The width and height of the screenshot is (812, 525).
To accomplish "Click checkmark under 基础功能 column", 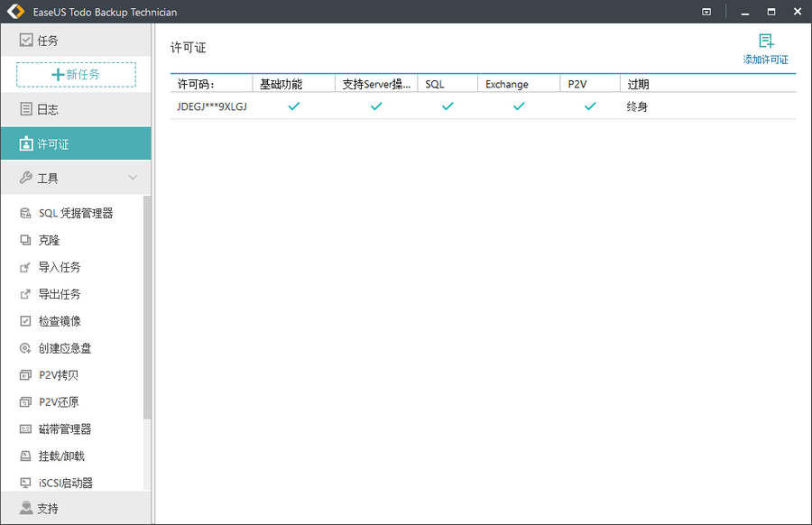I will (293, 106).
